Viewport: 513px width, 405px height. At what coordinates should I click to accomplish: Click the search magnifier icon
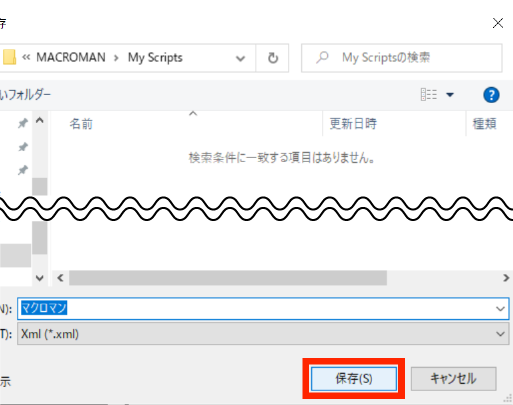coord(322,58)
